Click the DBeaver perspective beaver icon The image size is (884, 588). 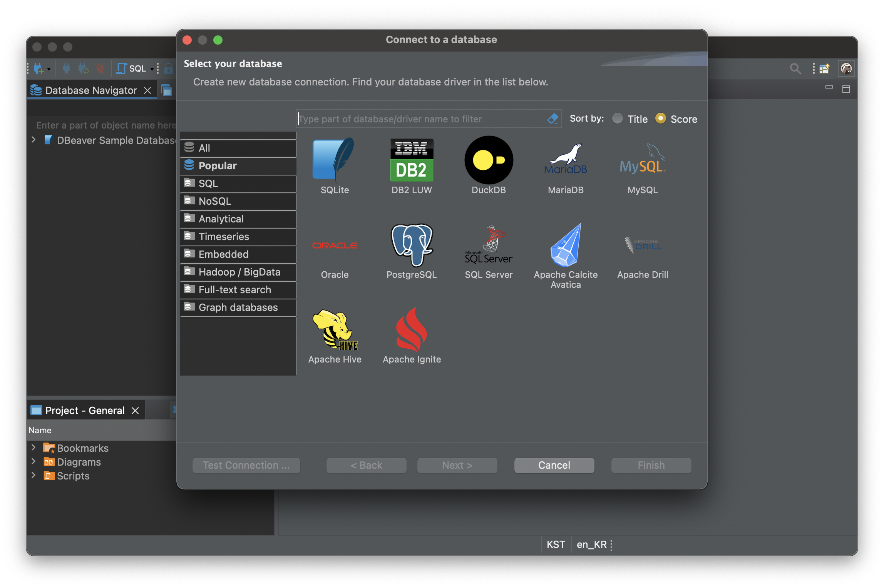coord(846,69)
